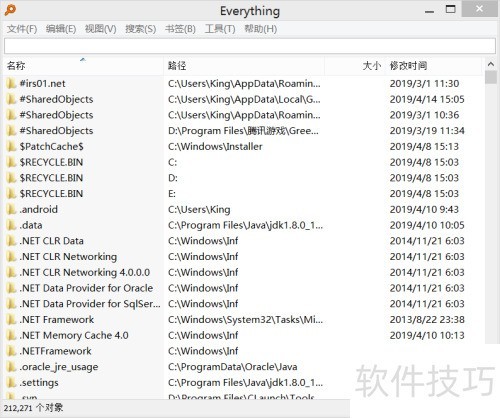Open the 文件(F) menu
This screenshot has width=500, height=418.
tap(22, 29)
